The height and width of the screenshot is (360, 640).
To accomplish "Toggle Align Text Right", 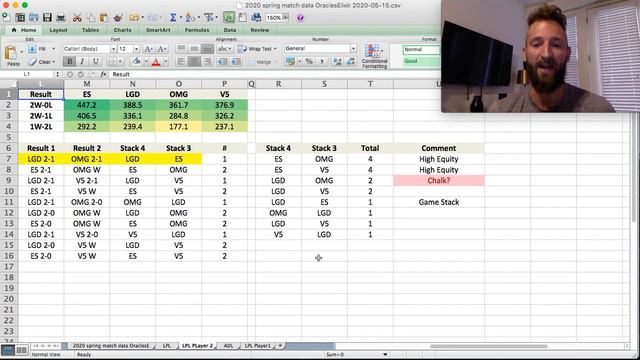I will [207, 62].
